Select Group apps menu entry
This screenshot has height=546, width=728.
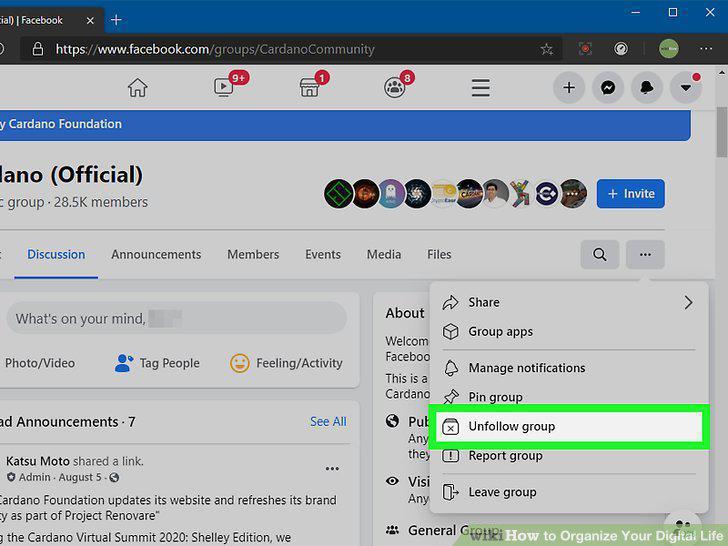point(569,332)
